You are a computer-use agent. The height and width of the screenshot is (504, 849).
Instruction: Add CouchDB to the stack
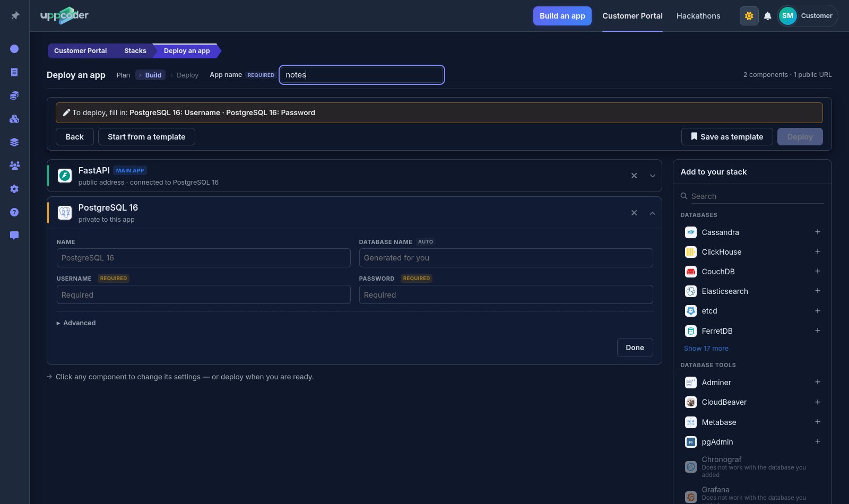(818, 271)
